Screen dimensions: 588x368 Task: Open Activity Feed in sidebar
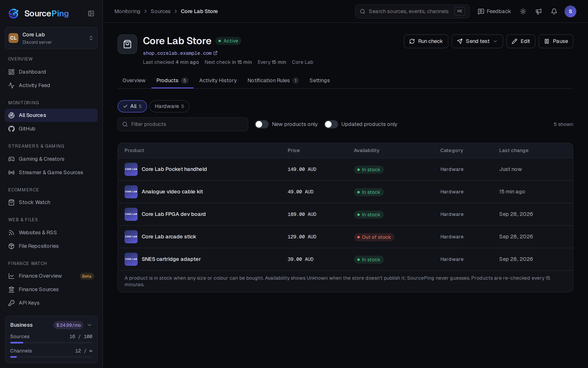(x=51, y=85)
